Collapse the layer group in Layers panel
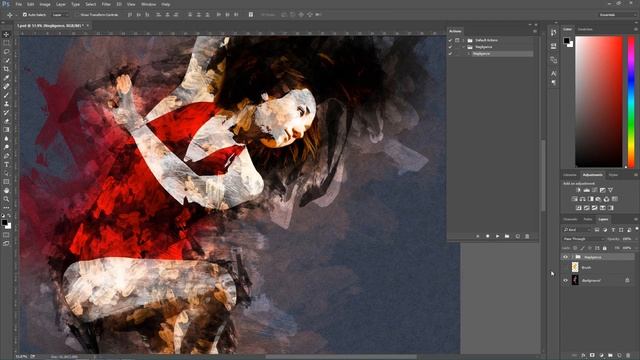Viewport: 640px width, 360px height. click(572, 257)
